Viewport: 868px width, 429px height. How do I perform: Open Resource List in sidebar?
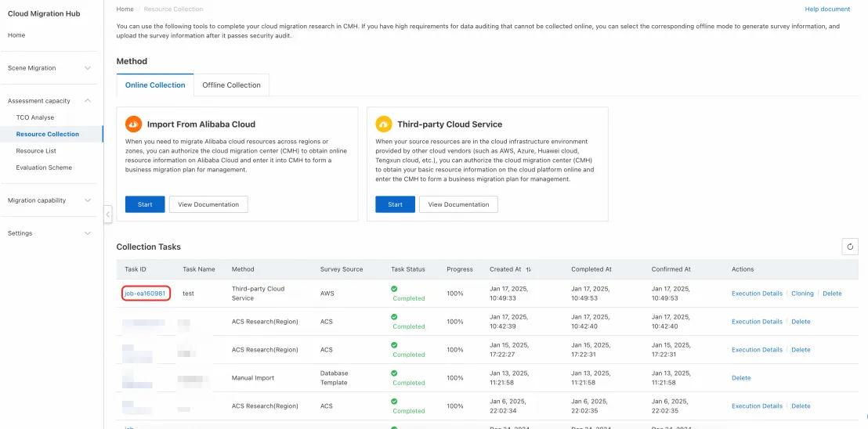pos(36,151)
